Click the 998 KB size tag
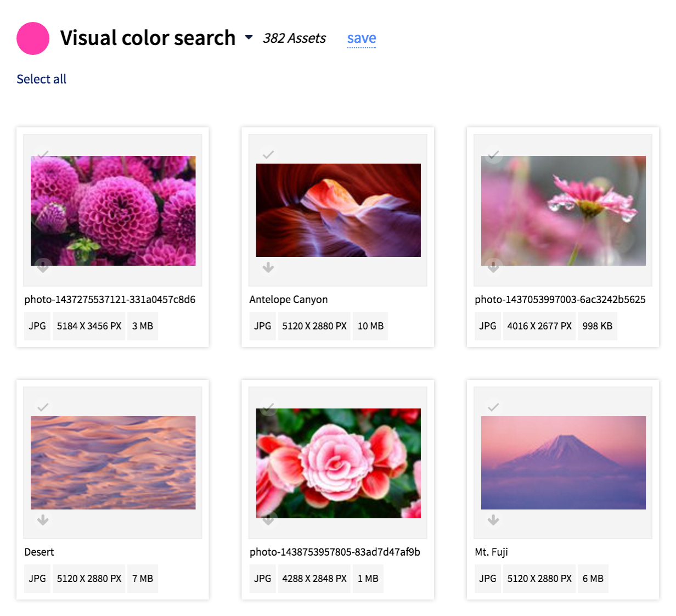This screenshot has height=616, width=676. (x=598, y=326)
